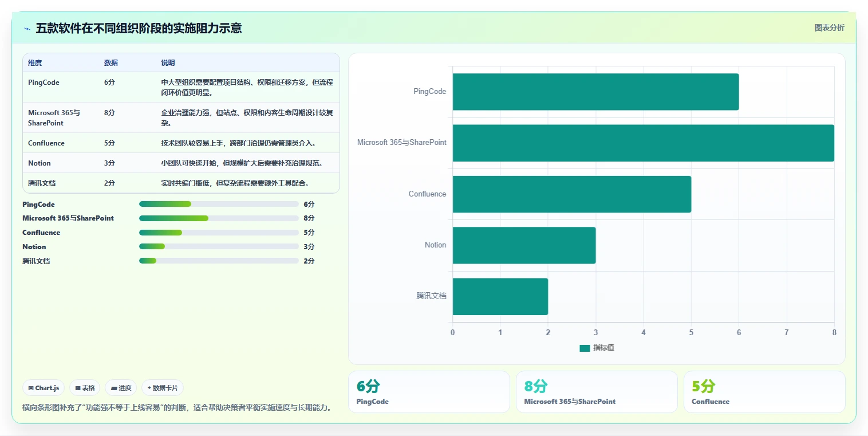The height and width of the screenshot is (436, 868).
Task: Click the x-axis tick label 8
Action: (834, 333)
